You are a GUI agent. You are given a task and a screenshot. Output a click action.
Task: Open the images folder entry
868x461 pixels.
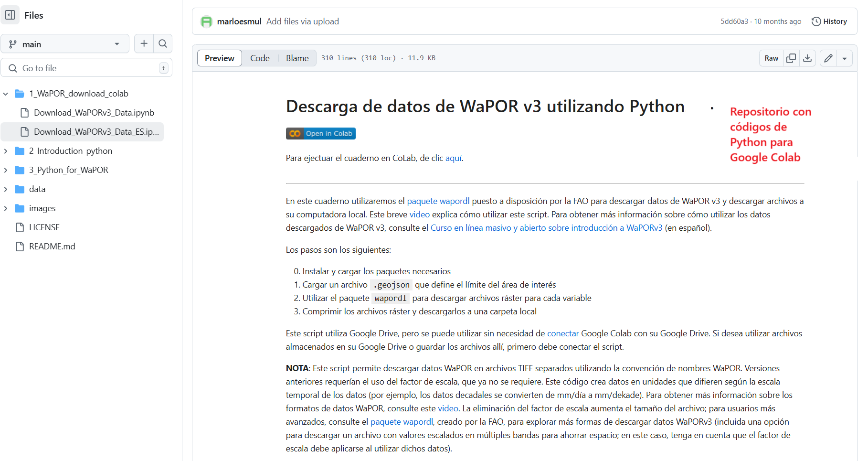[42, 208]
